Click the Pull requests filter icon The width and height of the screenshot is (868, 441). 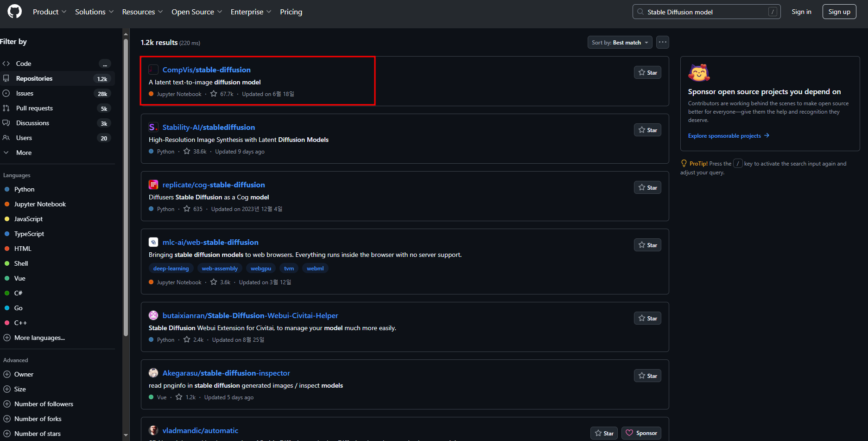[6, 108]
